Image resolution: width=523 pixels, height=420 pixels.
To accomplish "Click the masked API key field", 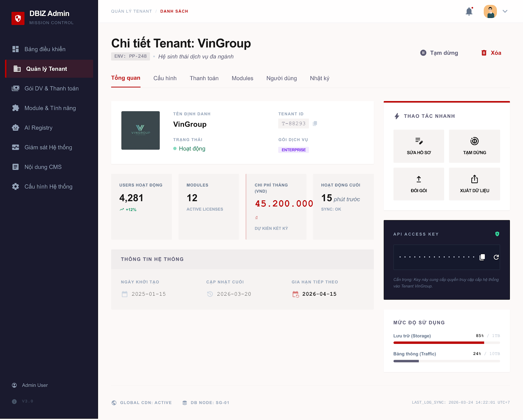I will (447, 257).
